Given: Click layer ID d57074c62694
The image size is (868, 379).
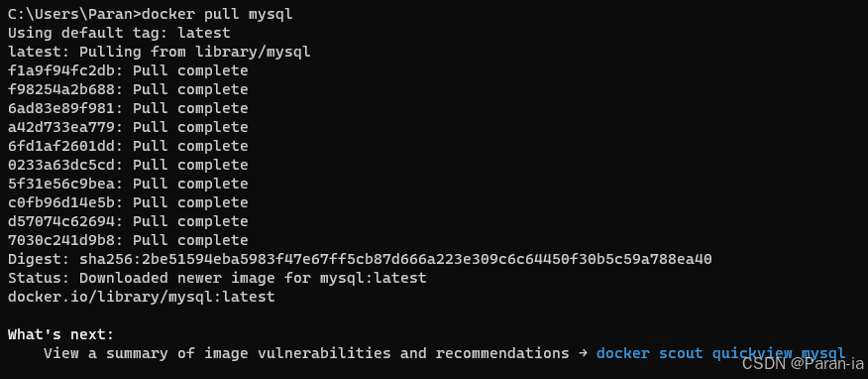Looking at the screenshot, I should (60, 221).
